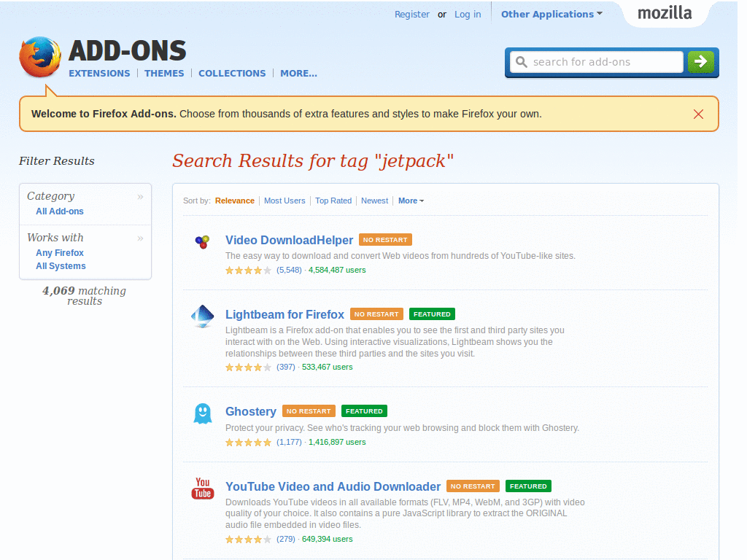747x560 pixels.
Task: Select the Ghostery ghost icon
Action: pos(202,413)
